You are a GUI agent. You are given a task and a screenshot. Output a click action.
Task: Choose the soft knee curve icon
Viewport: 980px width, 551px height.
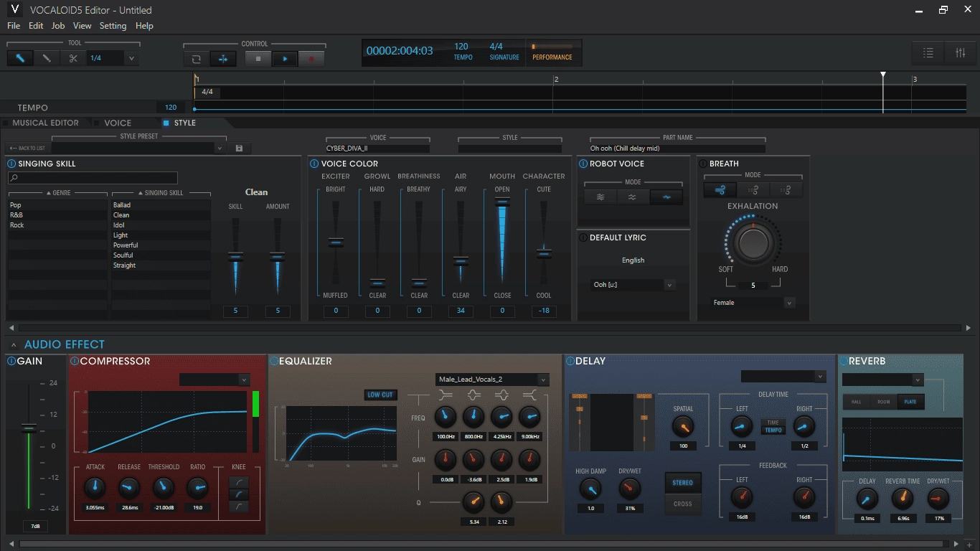[238, 481]
